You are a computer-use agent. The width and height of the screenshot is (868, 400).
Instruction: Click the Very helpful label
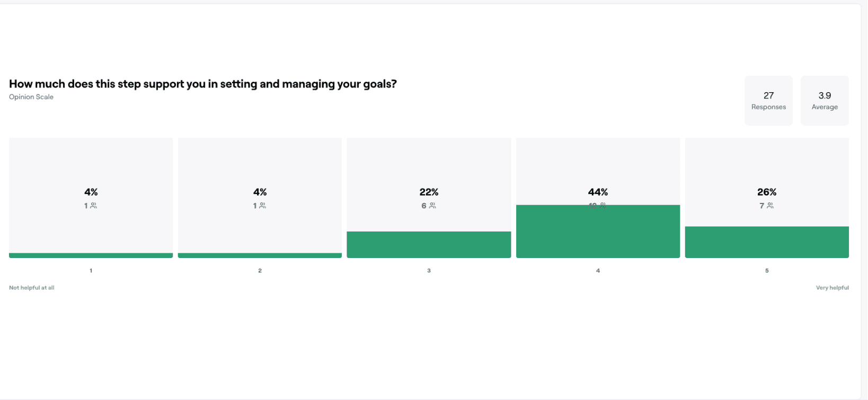click(x=832, y=288)
